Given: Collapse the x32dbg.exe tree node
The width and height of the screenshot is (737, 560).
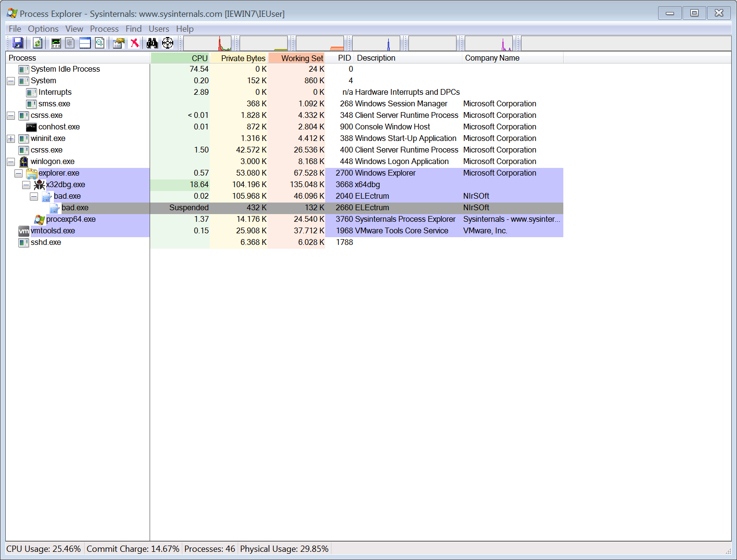Looking at the screenshot, I should pos(26,185).
